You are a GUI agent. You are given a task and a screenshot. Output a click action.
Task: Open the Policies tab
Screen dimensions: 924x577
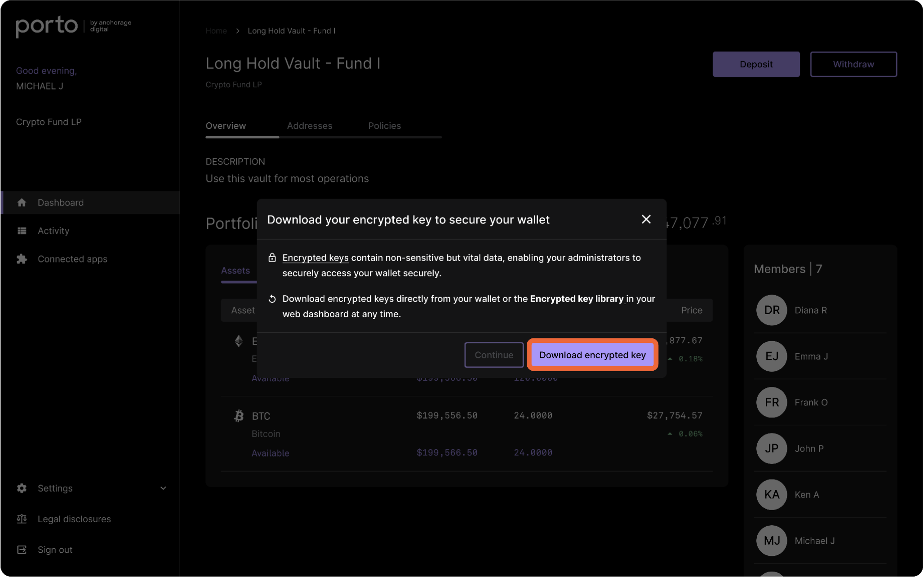[384, 126]
